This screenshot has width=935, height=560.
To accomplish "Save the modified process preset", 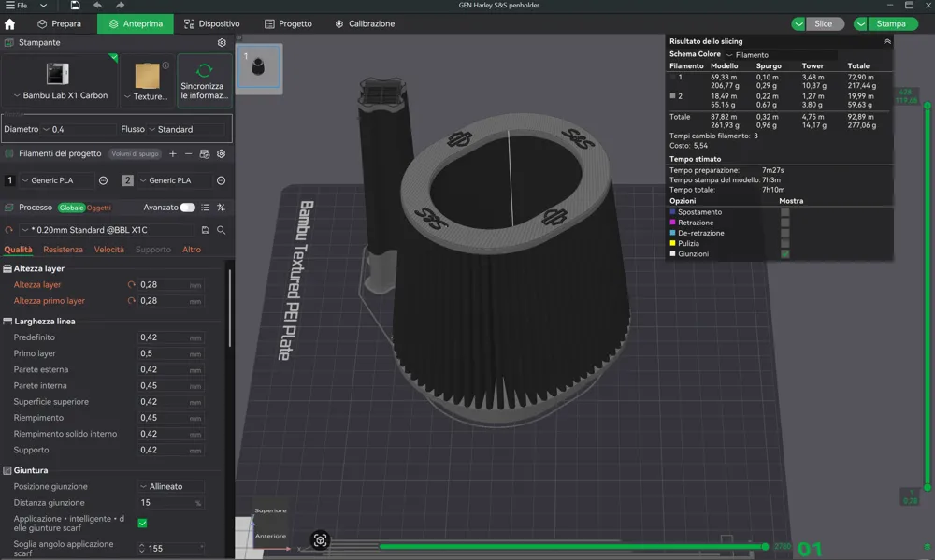I will coord(205,230).
